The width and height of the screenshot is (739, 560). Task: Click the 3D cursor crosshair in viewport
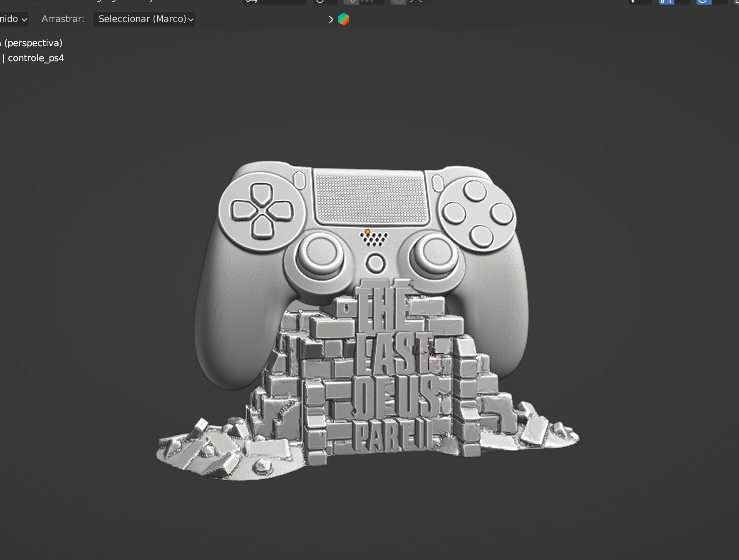click(429, 354)
